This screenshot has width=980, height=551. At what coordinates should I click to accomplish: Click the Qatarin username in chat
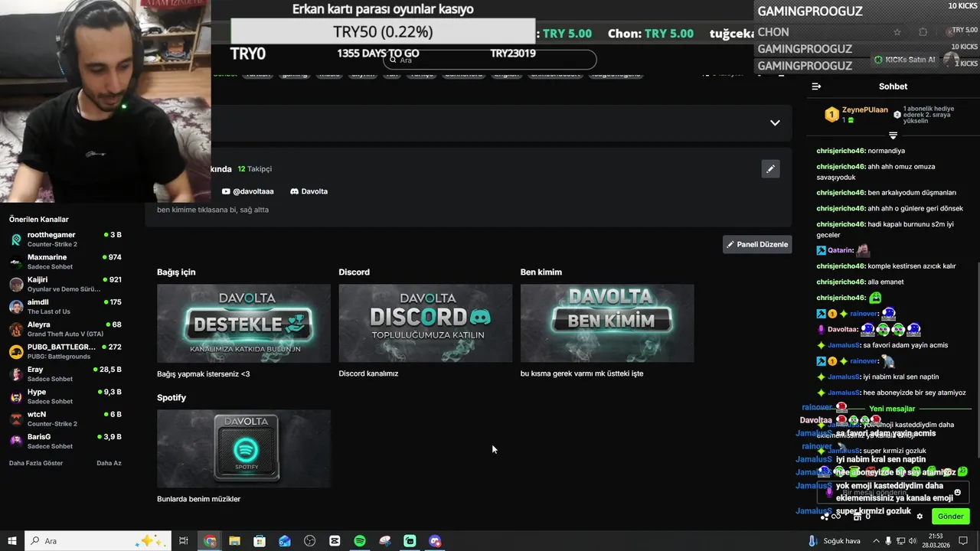[x=841, y=250]
